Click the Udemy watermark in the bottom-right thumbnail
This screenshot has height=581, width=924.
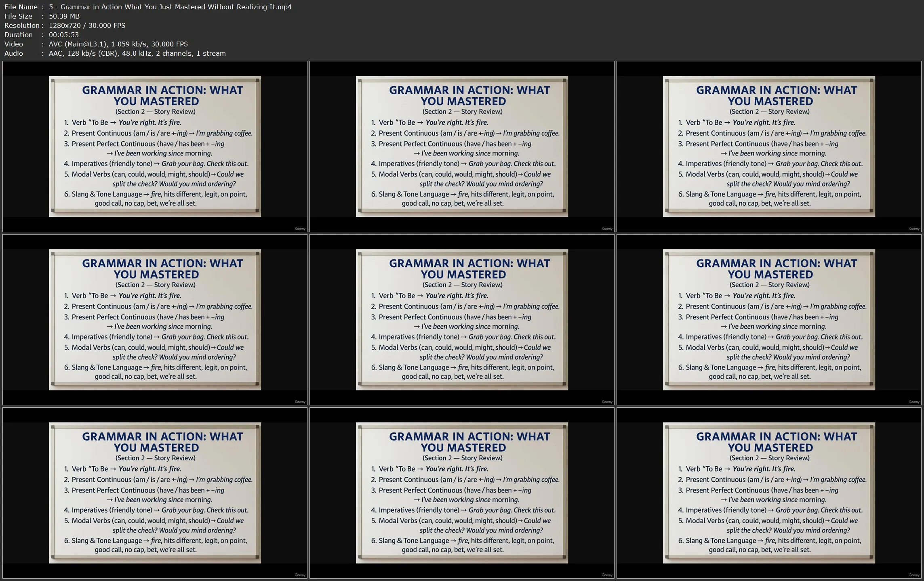[914, 575]
